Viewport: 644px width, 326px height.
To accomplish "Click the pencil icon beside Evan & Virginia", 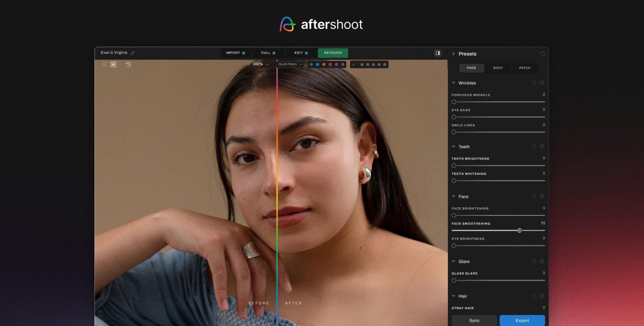I will tap(133, 53).
